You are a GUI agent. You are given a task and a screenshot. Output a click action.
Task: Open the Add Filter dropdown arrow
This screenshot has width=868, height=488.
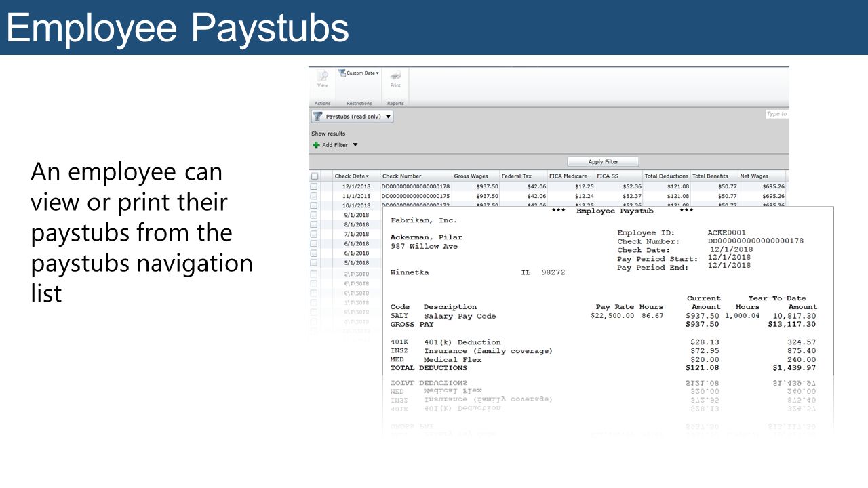[355, 145]
